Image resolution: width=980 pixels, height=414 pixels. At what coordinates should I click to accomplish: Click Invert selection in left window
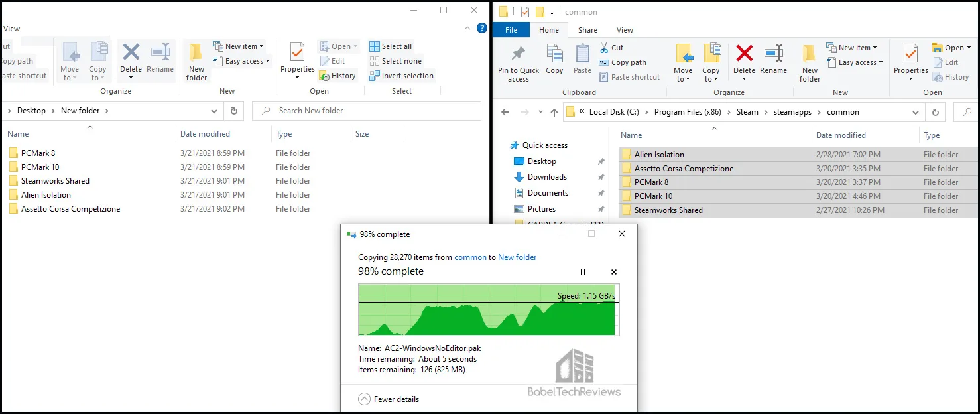coord(401,76)
